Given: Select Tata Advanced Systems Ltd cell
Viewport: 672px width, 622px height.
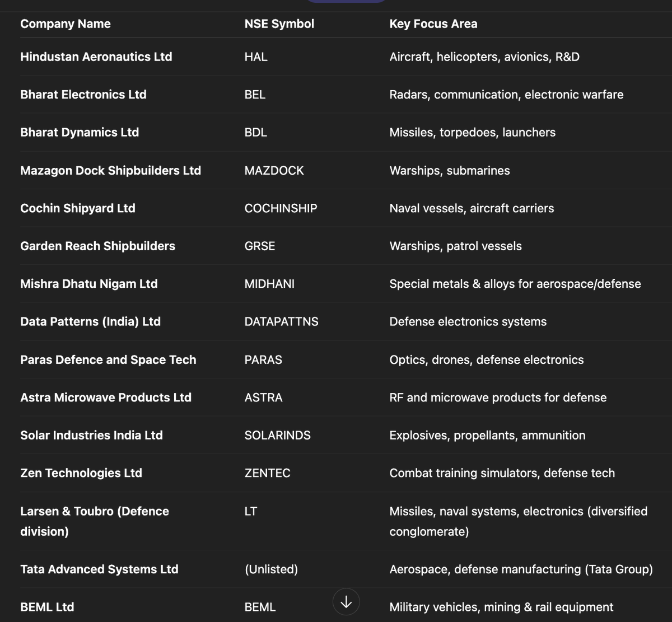Looking at the screenshot, I should click(x=99, y=569).
